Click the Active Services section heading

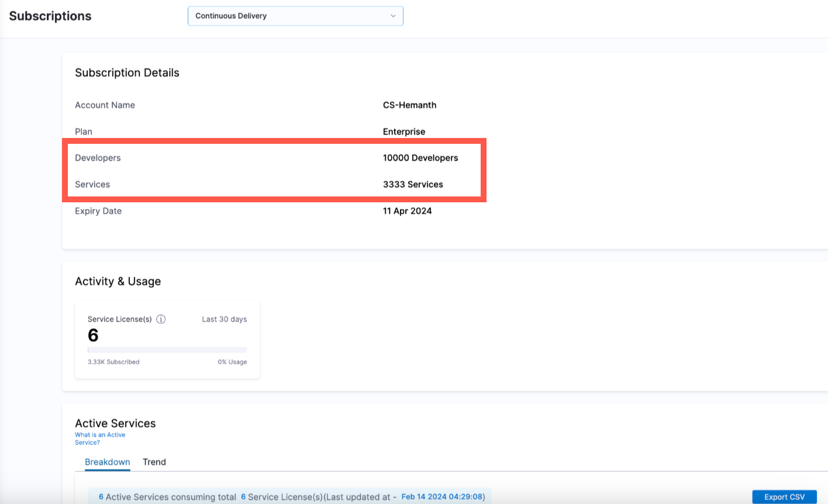pyautogui.click(x=115, y=423)
